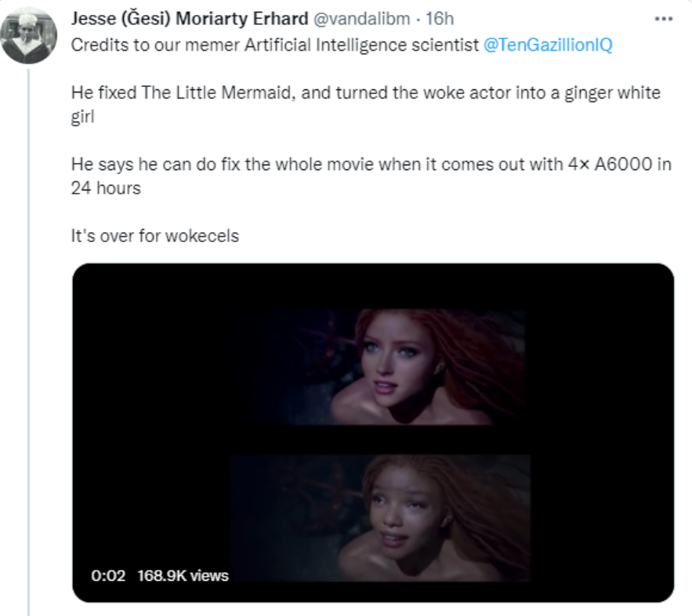Click the '24 hours' text
Screen dimensions: 692x616
click(x=106, y=188)
